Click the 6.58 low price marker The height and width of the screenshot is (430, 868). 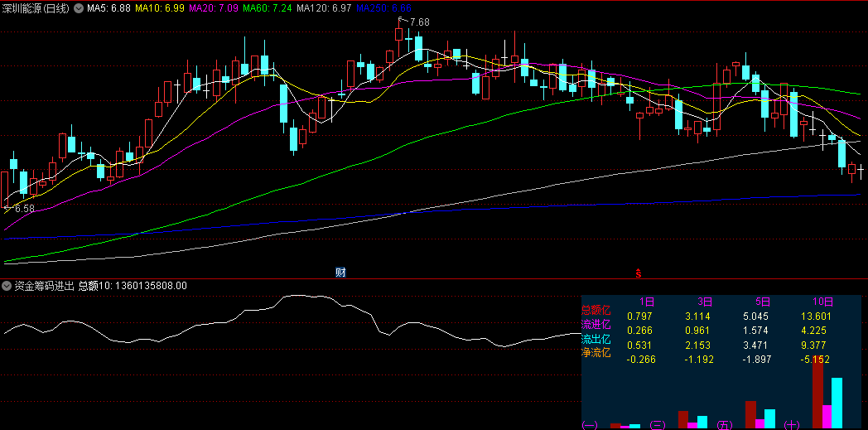[24, 209]
